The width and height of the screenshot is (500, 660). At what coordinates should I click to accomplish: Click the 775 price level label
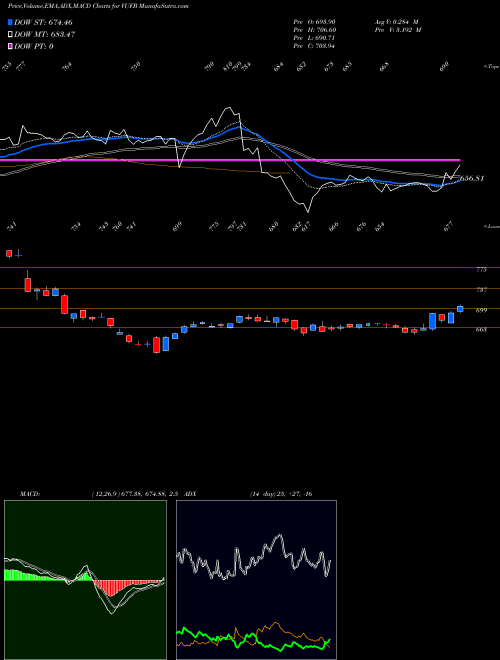click(x=481, y=269)
